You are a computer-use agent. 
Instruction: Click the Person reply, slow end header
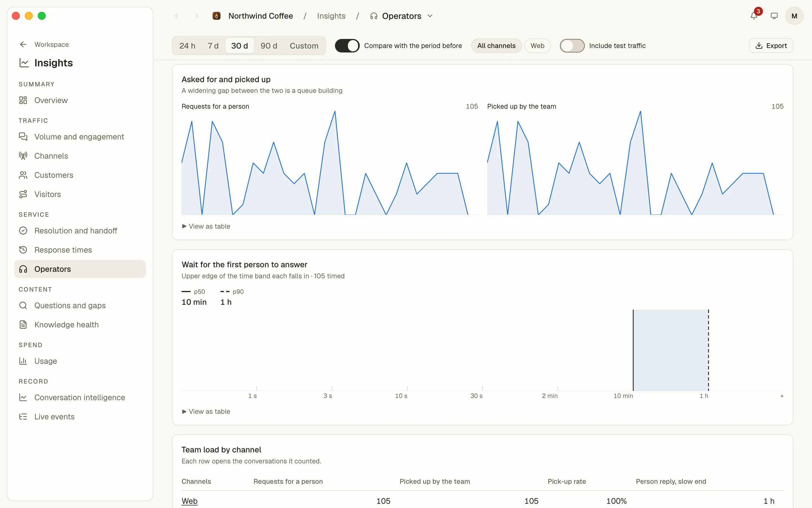point(671,481)
